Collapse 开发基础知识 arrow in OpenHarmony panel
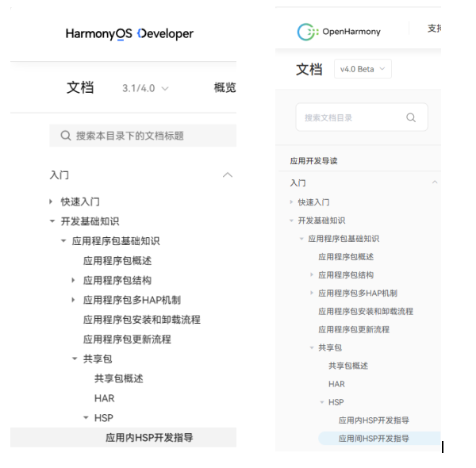The image size is (476, 468). 291,221
